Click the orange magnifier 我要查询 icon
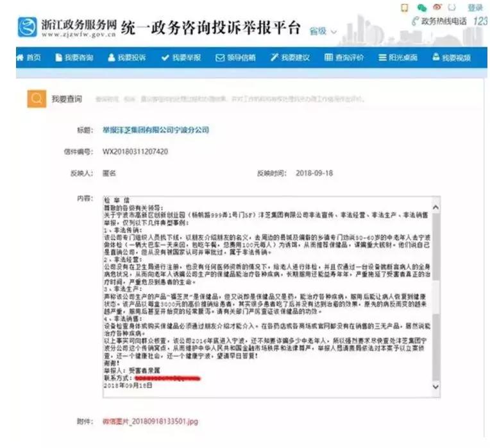Image resolution: width=490 pixels, height=448 pixels. pos(37,99)
